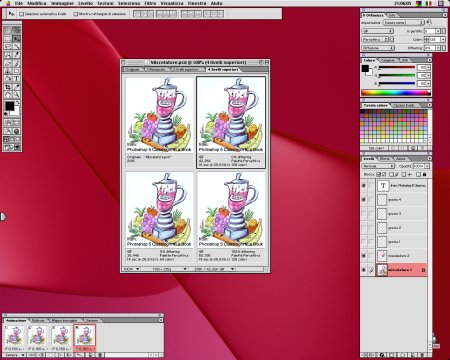Select the Crop tool
This screenshot has width=450, height=360.
[8, 87]
